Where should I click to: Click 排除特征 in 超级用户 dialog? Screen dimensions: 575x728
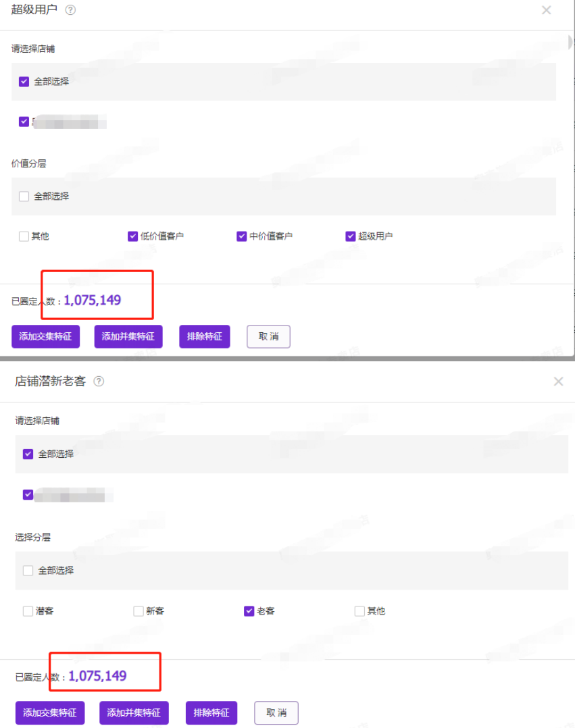pos(205,336)
